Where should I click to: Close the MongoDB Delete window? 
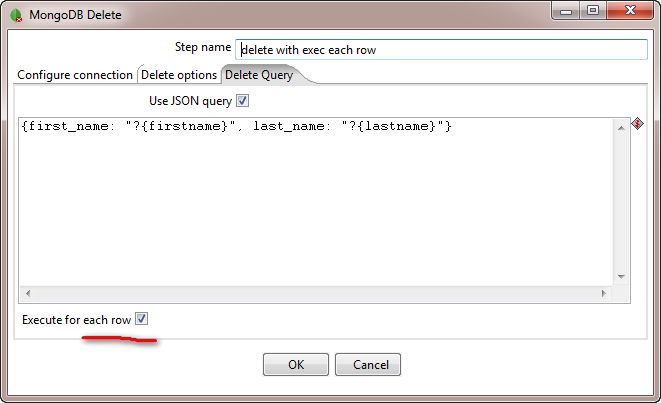tap(630, 11)
